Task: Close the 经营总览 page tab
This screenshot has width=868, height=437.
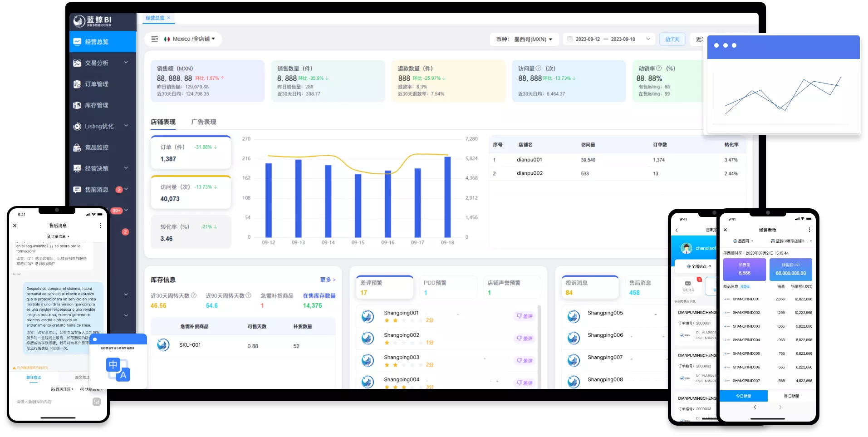Action: point(169,18)
